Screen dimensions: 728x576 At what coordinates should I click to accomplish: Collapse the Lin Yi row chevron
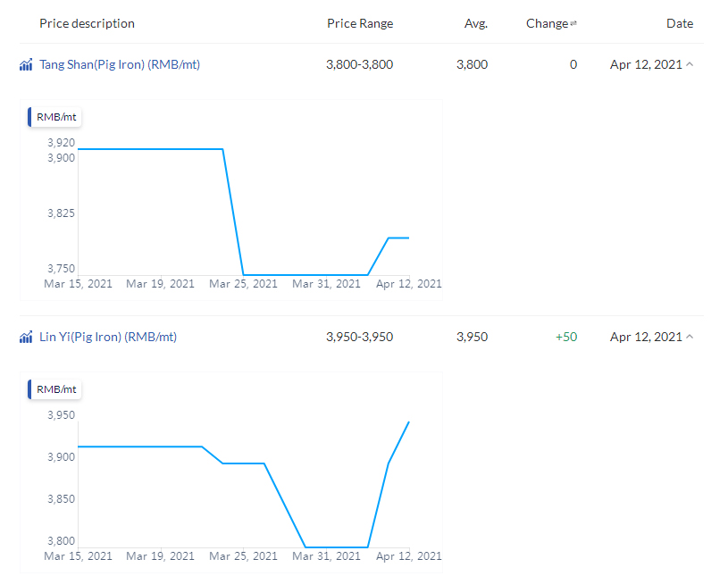click(x=689, y=338)
